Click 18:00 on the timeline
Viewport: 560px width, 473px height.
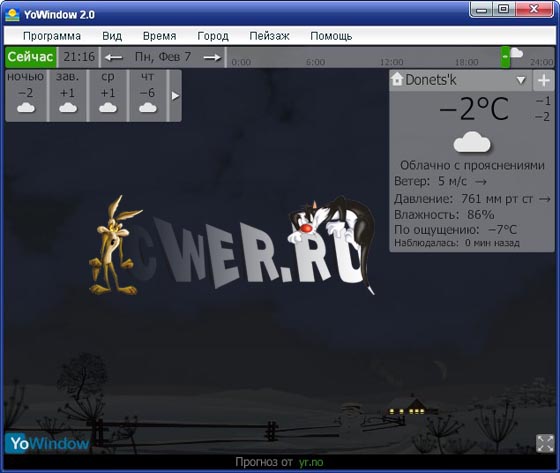pos(467,62)
